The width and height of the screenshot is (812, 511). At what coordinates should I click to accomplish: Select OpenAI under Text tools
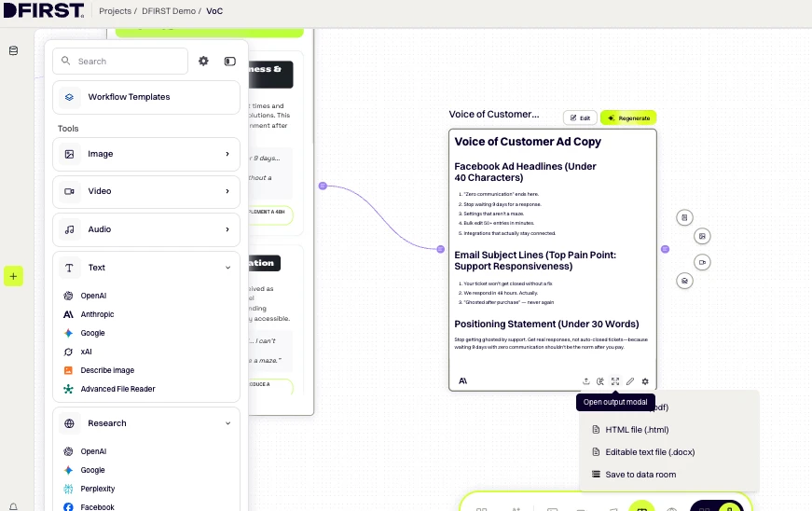[x=93, y=296]
